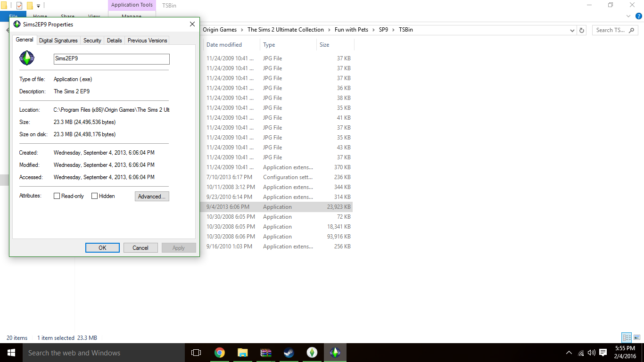This screenshot has width=644, height=362.
Task: Open the Quick Access Toolbar customize dropdown
Action: point(39,6)
